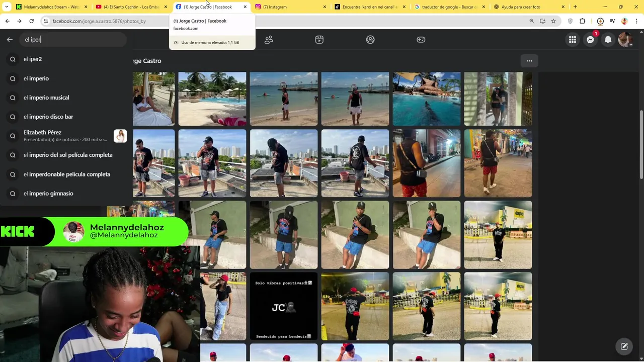Open the three-dots menu on the photos section

[529, 61]
